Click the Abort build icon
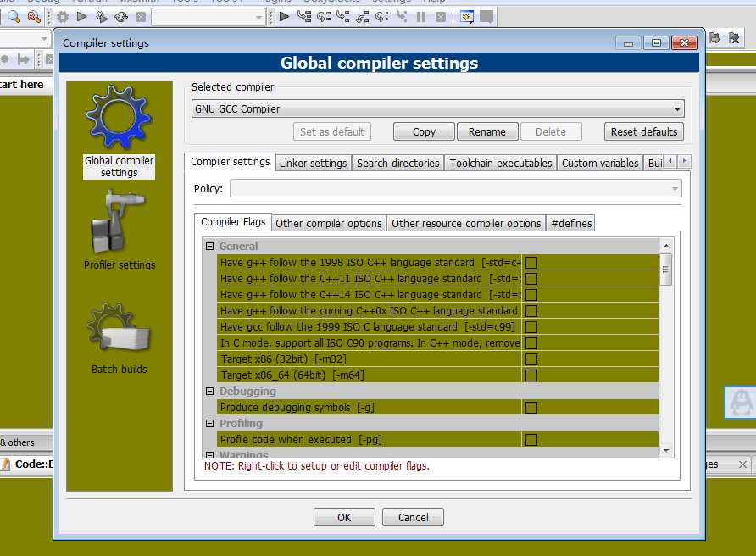The image size is (756, 556). (x=141, y=17)
